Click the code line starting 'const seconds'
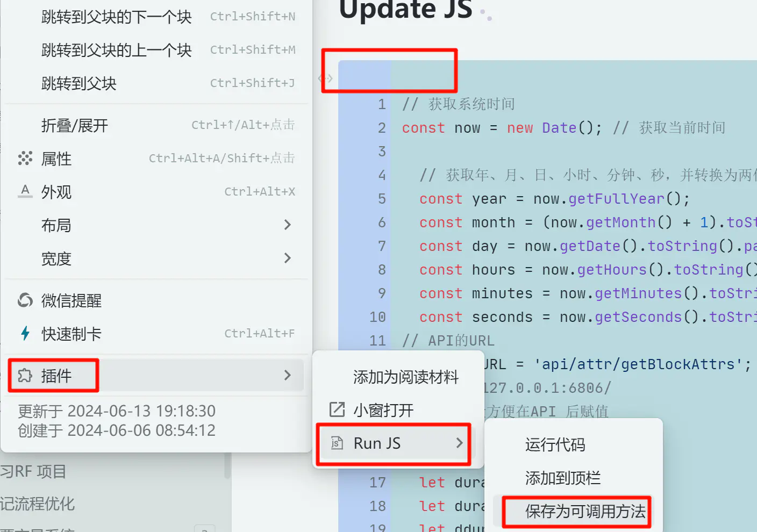 pos(588,317)
